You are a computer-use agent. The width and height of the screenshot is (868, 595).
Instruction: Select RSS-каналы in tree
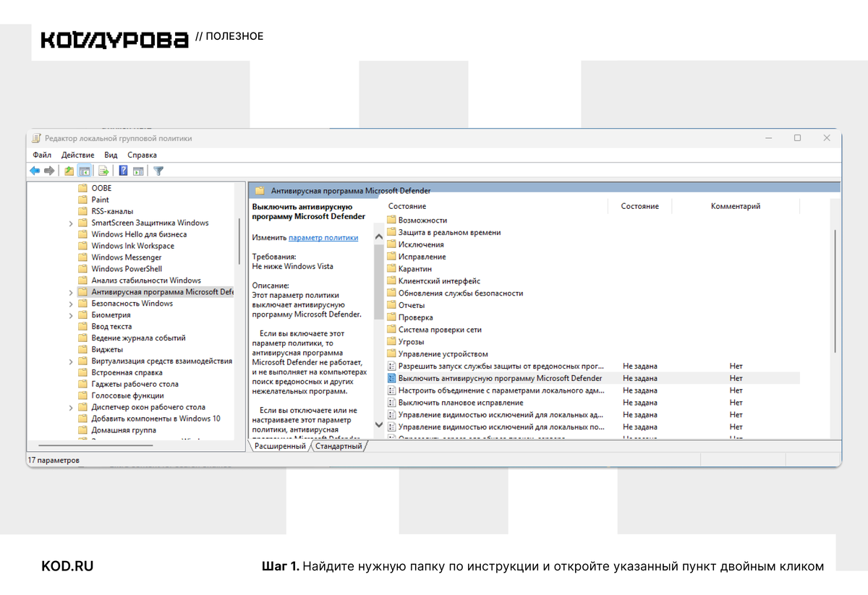pos(113,211)
